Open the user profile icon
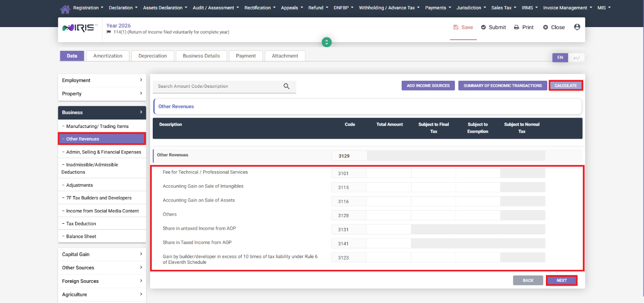This screenshot has width=644, height=303. coord(577,27)
